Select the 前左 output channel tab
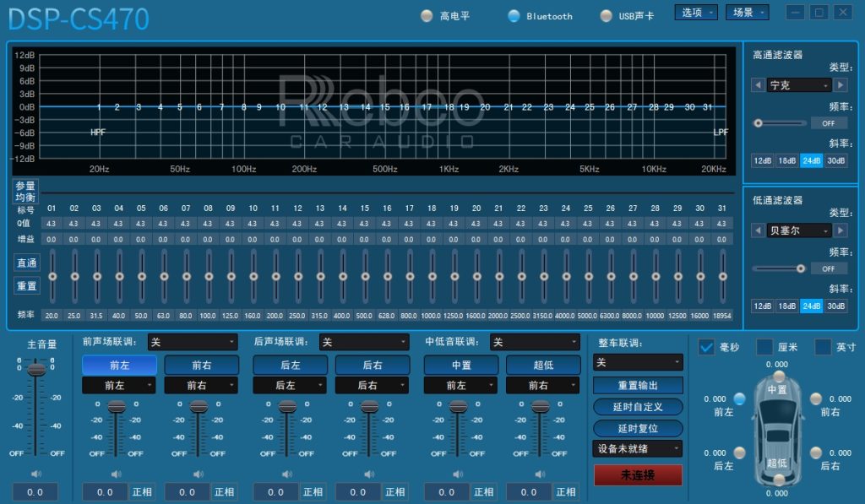Screen dimensions: 865x504 [119, 365]
